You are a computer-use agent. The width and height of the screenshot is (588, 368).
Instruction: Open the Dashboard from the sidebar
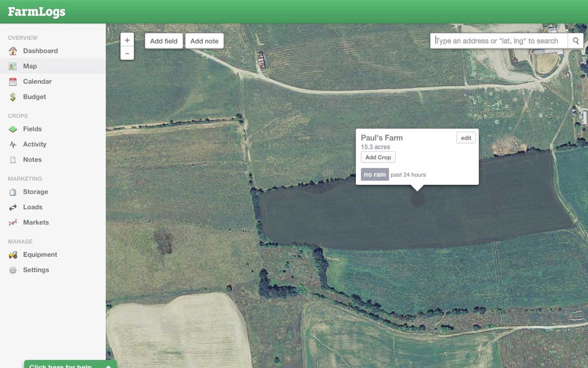[40, 51]
